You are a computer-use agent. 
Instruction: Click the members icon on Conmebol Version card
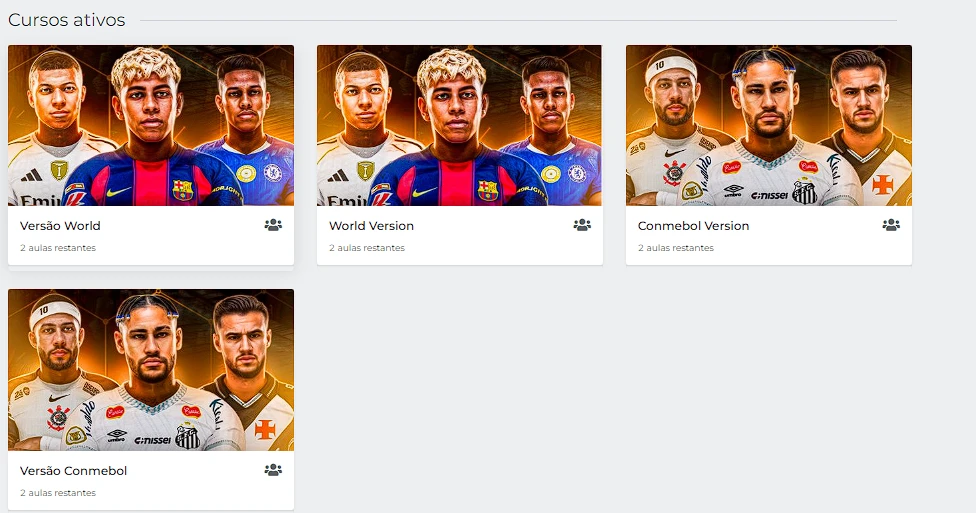pyautogui.click(x=891, y=225)
